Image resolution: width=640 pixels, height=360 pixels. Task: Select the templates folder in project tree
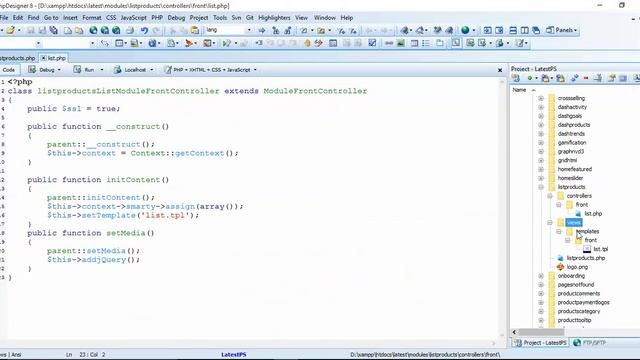pyautogui.click(x=587, y=231)
